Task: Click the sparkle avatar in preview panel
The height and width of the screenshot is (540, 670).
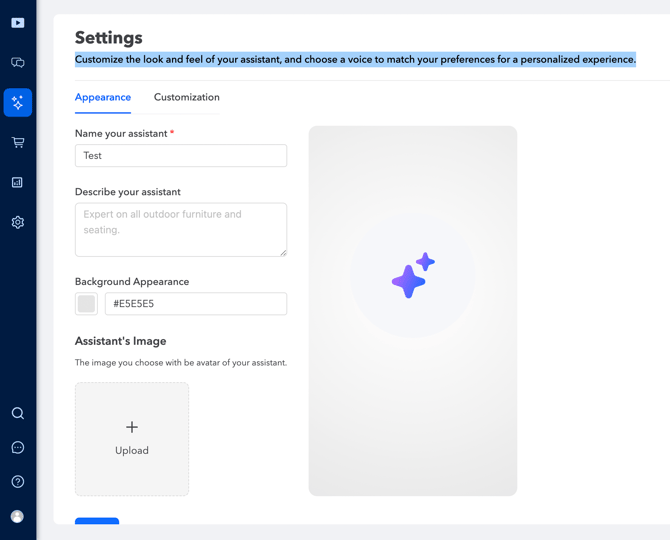Action: click(413, 275)
